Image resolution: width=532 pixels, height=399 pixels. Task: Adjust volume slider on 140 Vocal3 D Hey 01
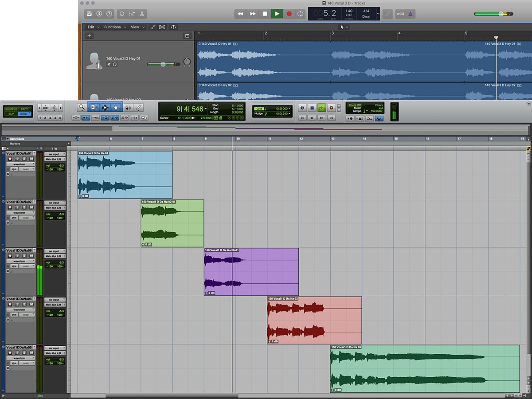pyautogui.click(x=163, y=64)
